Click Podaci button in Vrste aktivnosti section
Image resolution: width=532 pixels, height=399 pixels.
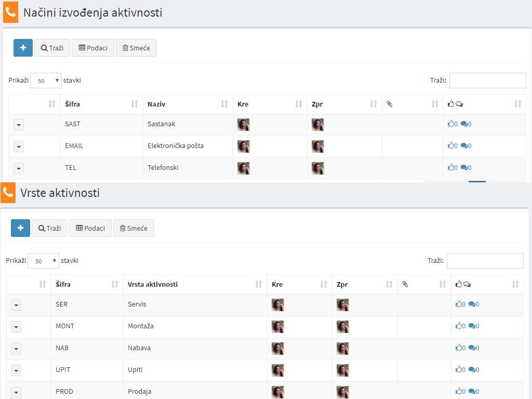[x=90, y=228]
